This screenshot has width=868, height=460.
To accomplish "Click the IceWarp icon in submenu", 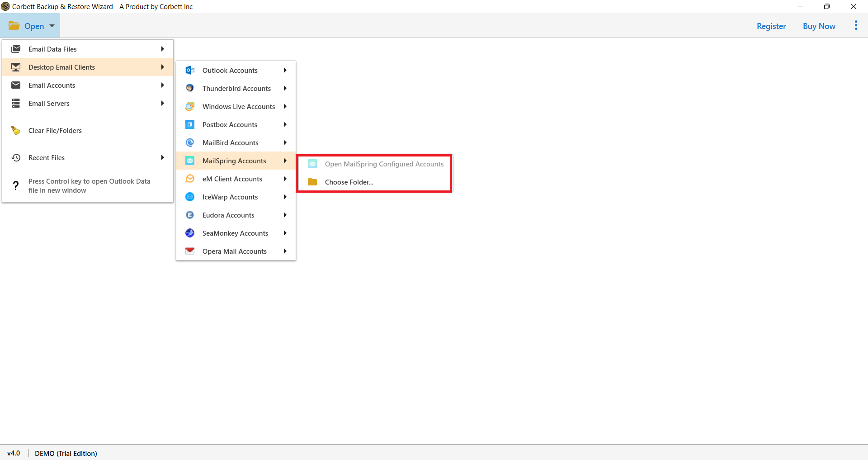I will [190, 197].
